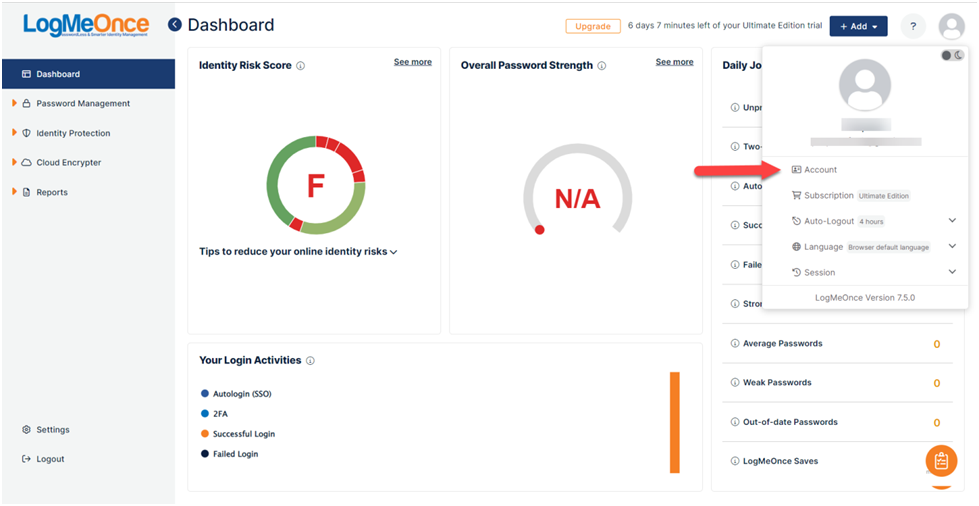
Task: Click the trial days remaining text
Action: coord(725,26)
